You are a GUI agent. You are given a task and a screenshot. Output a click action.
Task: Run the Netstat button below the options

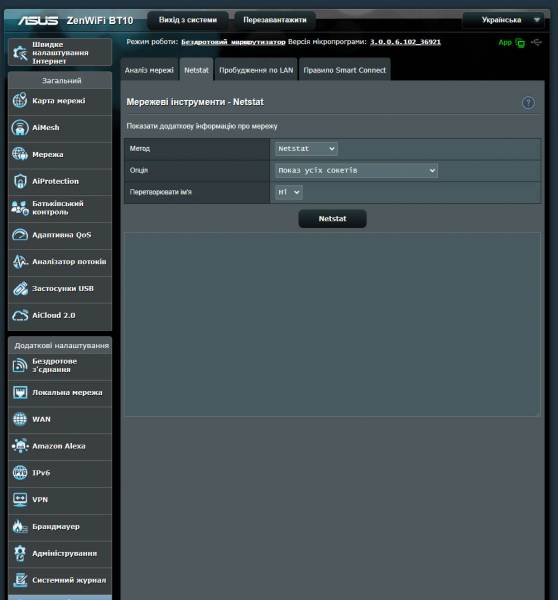point(332,218)
